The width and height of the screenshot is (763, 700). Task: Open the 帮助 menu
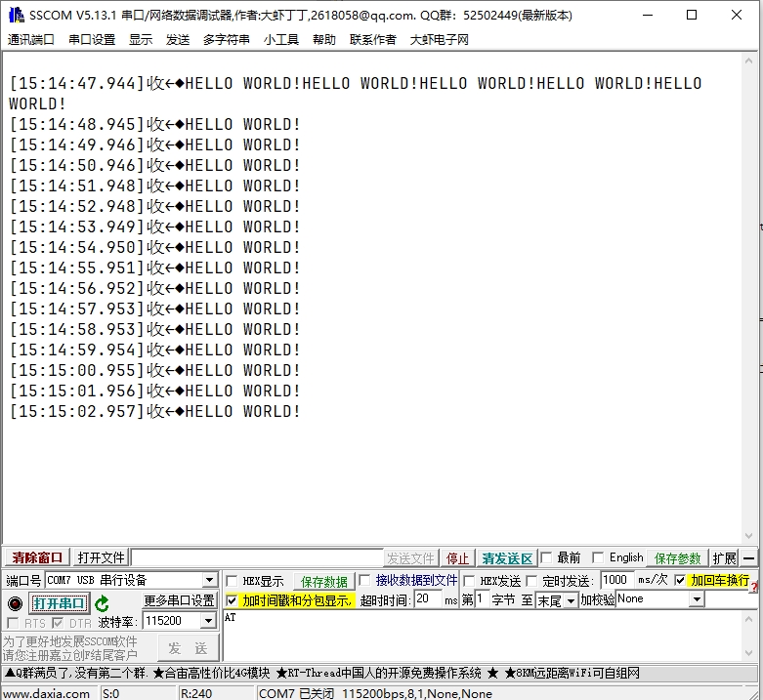pyautogui.click(x=324, y=39)
